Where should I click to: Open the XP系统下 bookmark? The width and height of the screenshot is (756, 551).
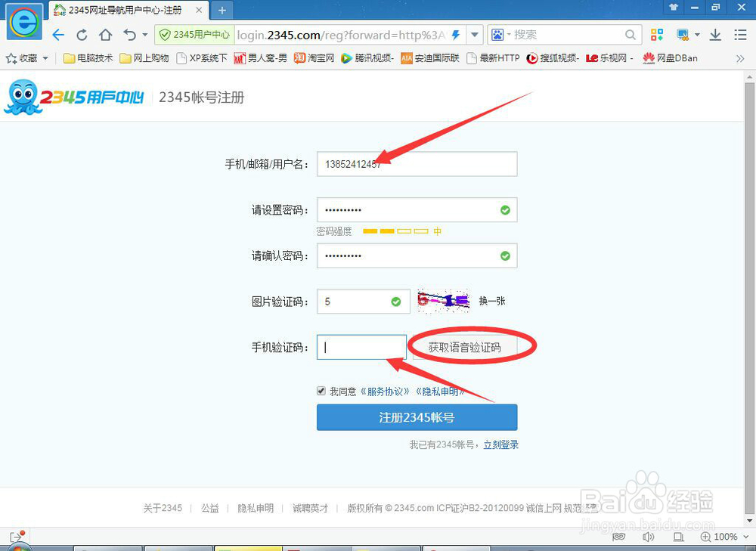click(x=202, y=58)
